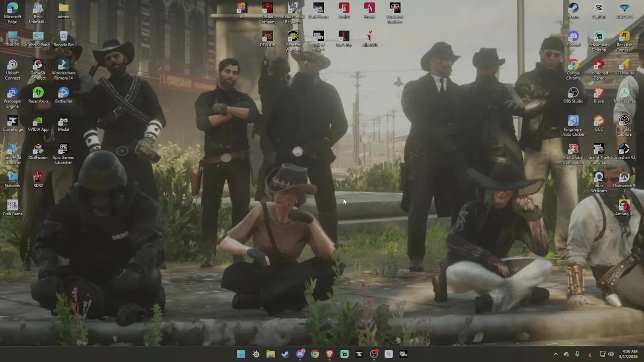Select the LabyMod Launcher desktop icon
The height and width of the screenshot is (362, 644).
[x=13, y=154]
